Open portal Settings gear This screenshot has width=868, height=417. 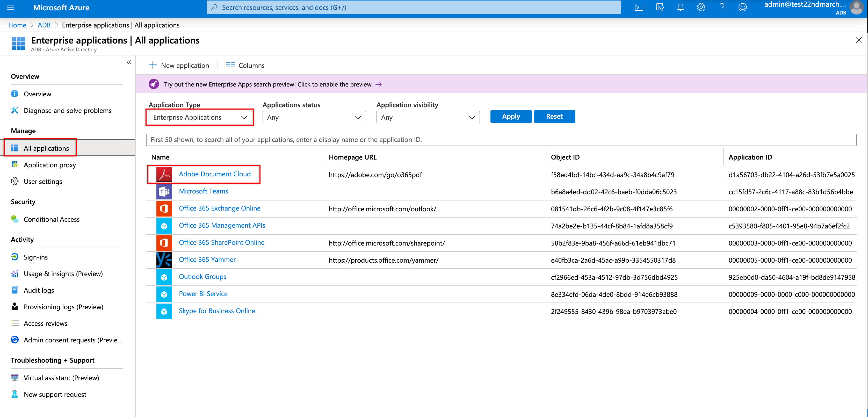pos(701,7)
